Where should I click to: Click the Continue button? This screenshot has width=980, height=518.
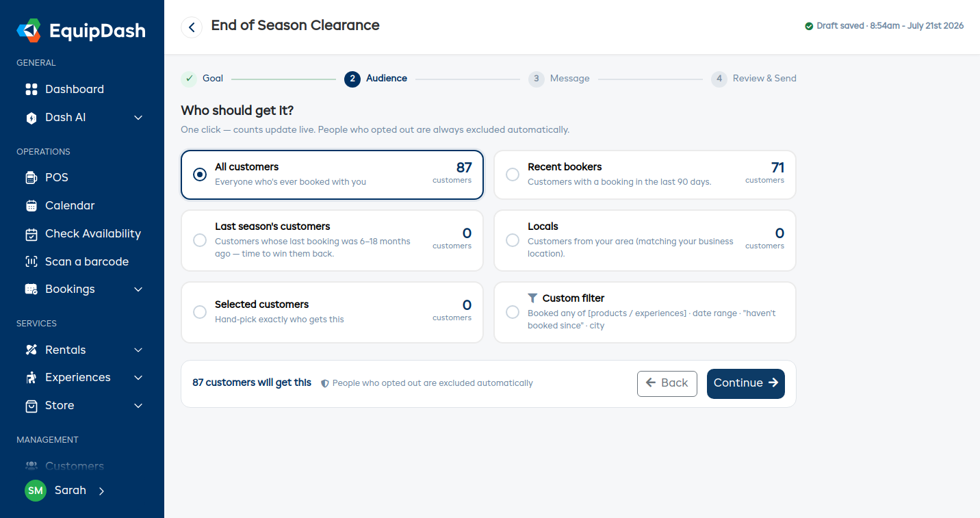pyautogui.click(x=746, y=384)
